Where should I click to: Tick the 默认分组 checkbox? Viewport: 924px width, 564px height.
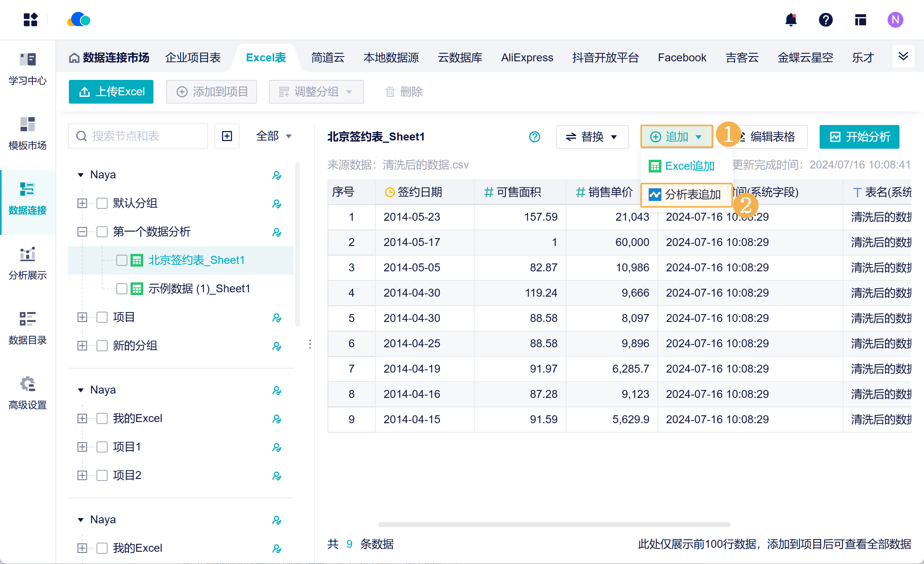point(102,203)
